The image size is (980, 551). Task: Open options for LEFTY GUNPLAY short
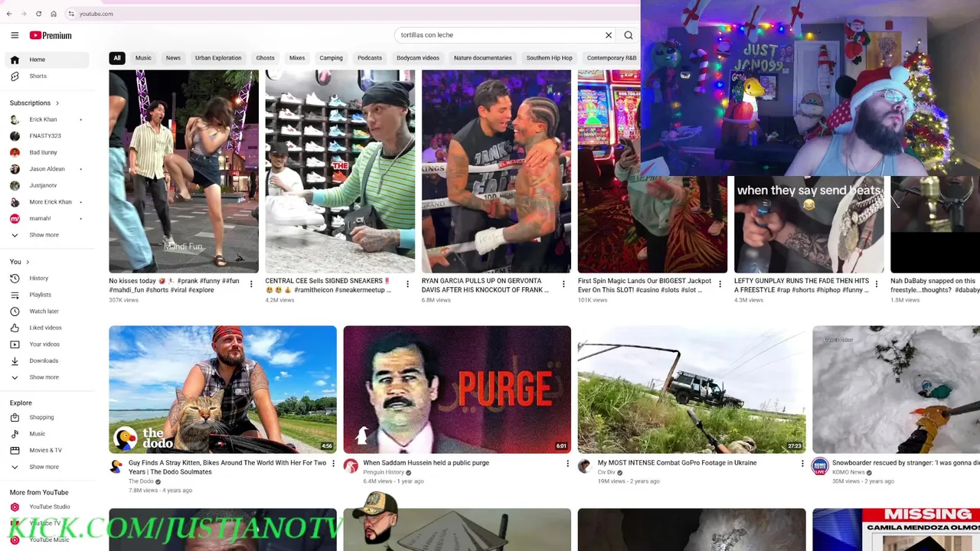(877, 284)
